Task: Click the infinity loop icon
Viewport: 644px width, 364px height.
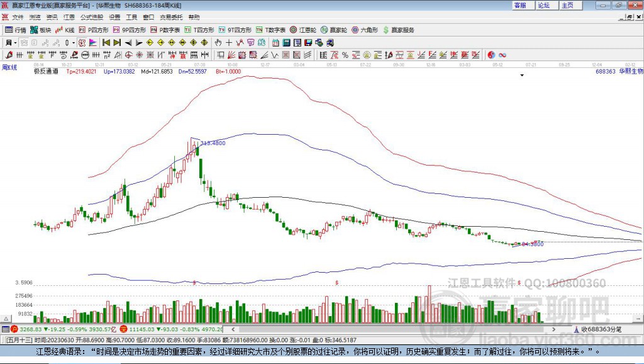Action: click(x=502, y=55)
